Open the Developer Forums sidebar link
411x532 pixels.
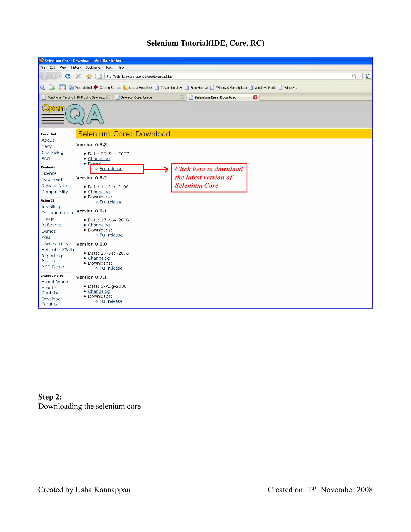[x=52, y=301]
